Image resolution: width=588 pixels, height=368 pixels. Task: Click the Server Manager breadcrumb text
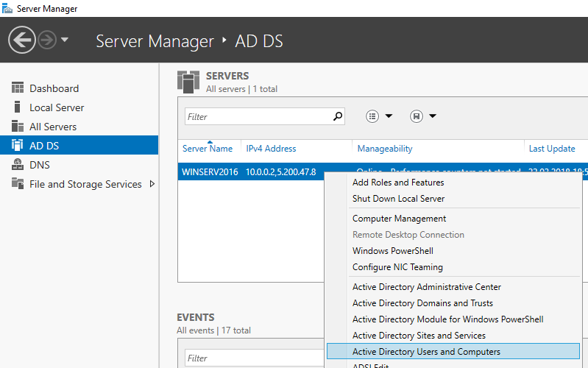(155, 41)
